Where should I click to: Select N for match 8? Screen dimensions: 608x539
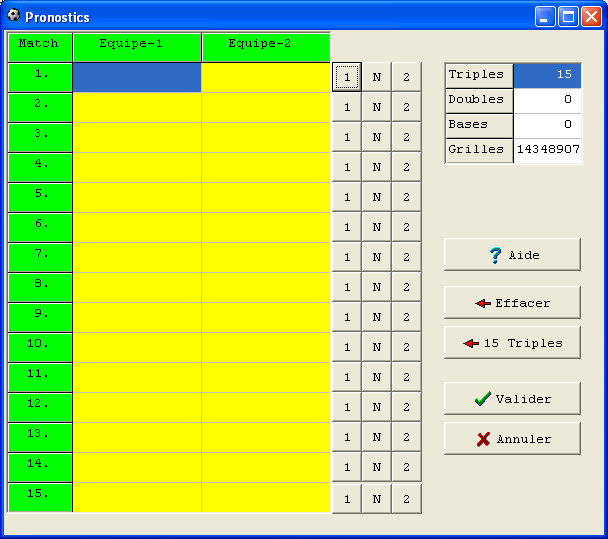[x=377, y=287]
